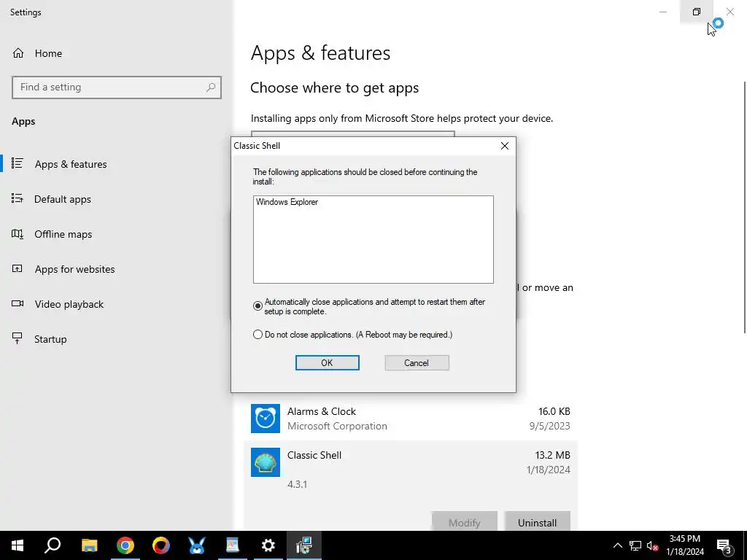
Task: Minimize the Settings window
Action: [x=663, y=12]
